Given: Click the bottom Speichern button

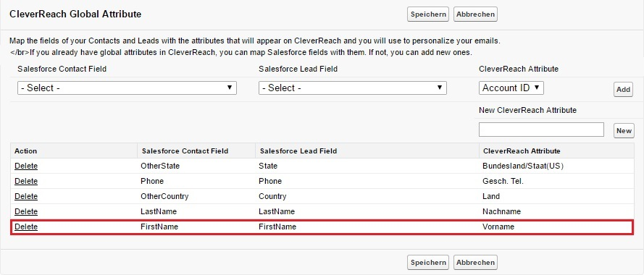Looking at the screenshot, I should pyautogui.click(x=428, y=262).
